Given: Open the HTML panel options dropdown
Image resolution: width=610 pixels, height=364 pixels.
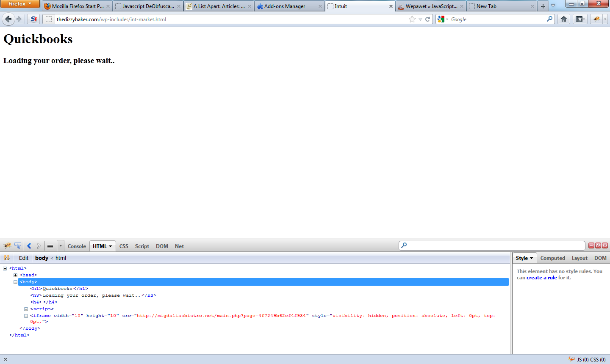Looking at the screenshot, I should click(x=110, y=246).
